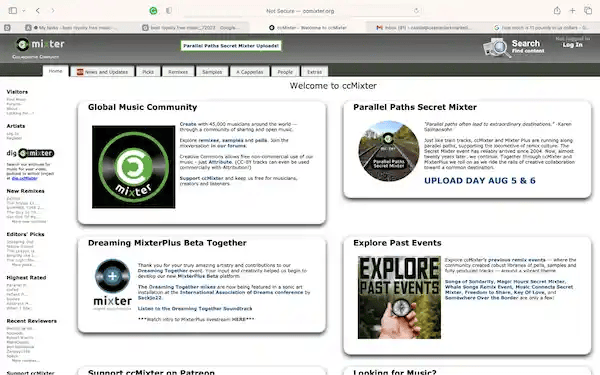Click the dig.ccMixter logo in sidebar

[30, 153]
